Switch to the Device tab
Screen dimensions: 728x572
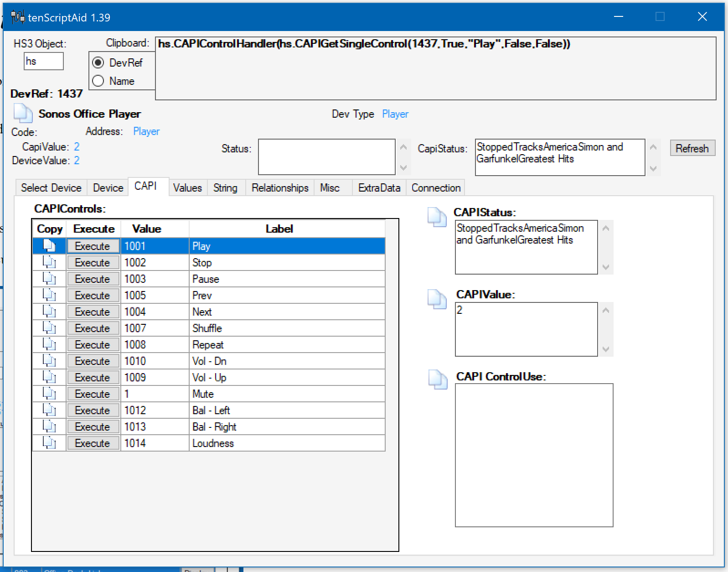(108, 188)
